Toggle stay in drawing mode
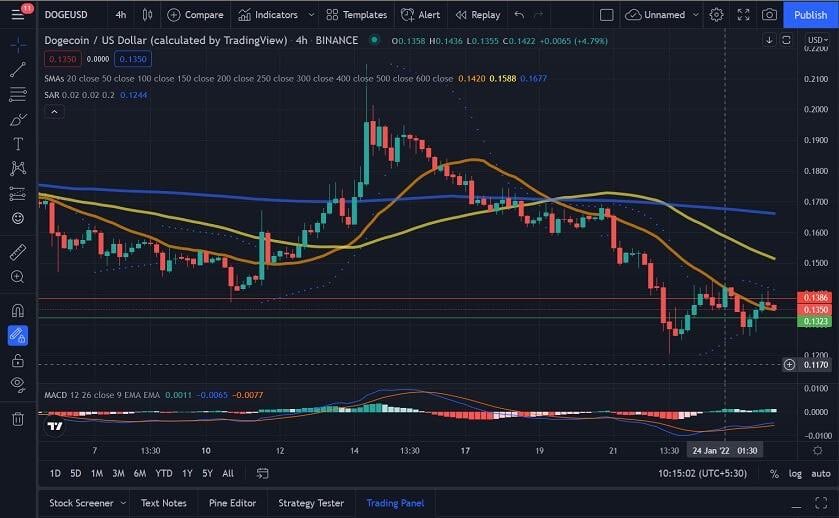This screenshot has height=518, width=839. pos(18,336)
